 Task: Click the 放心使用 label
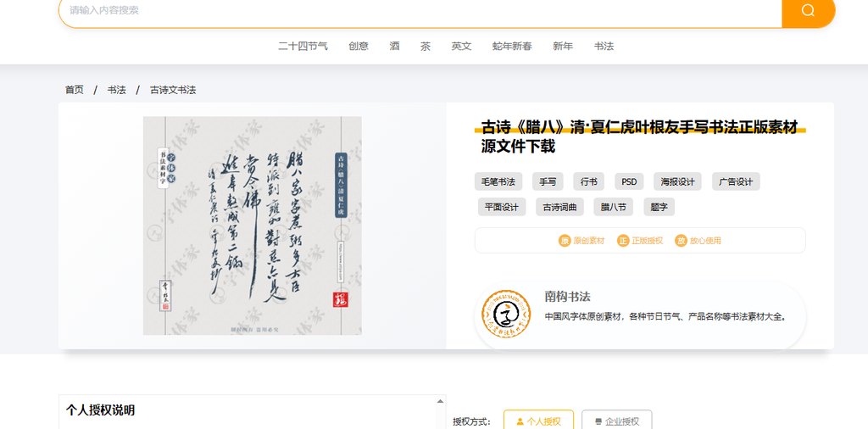coord(705,241)
